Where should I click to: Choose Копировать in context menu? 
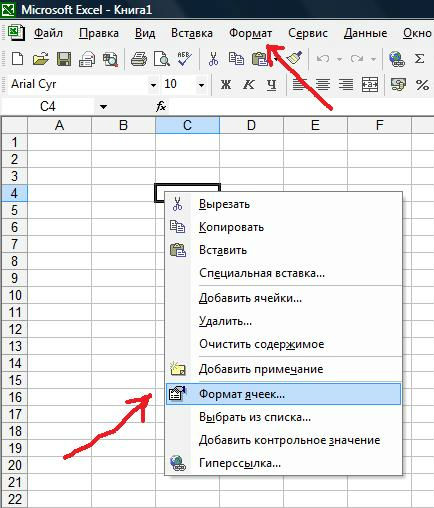coord(283,227)
